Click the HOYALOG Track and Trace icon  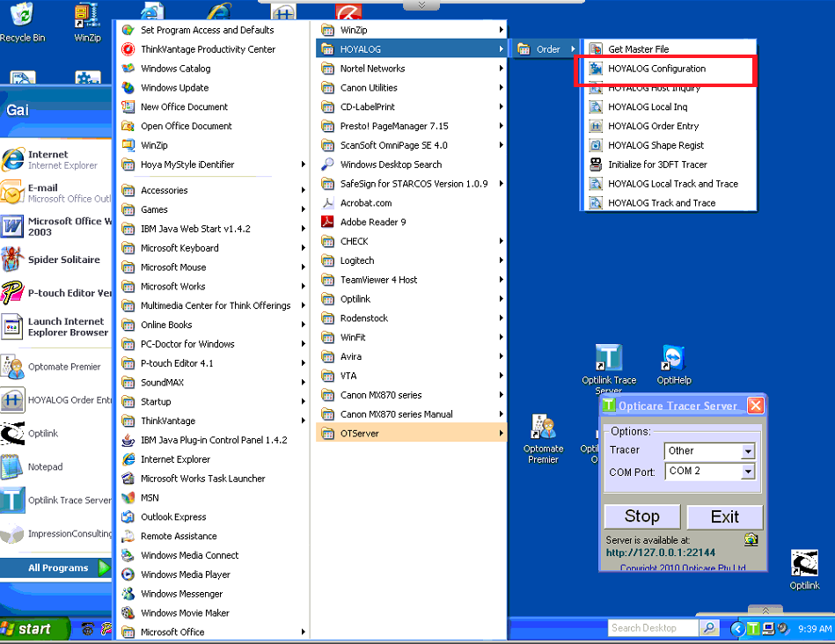[x=596, y=203]
